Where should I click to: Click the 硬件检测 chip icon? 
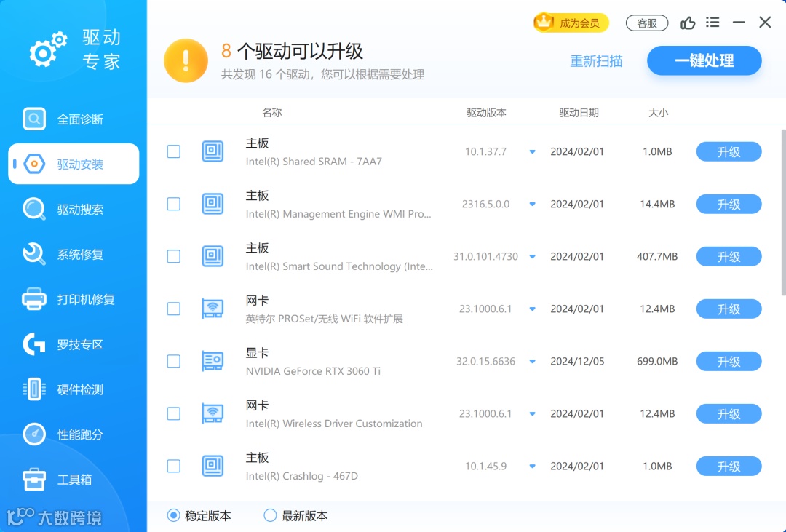[34, 389]
